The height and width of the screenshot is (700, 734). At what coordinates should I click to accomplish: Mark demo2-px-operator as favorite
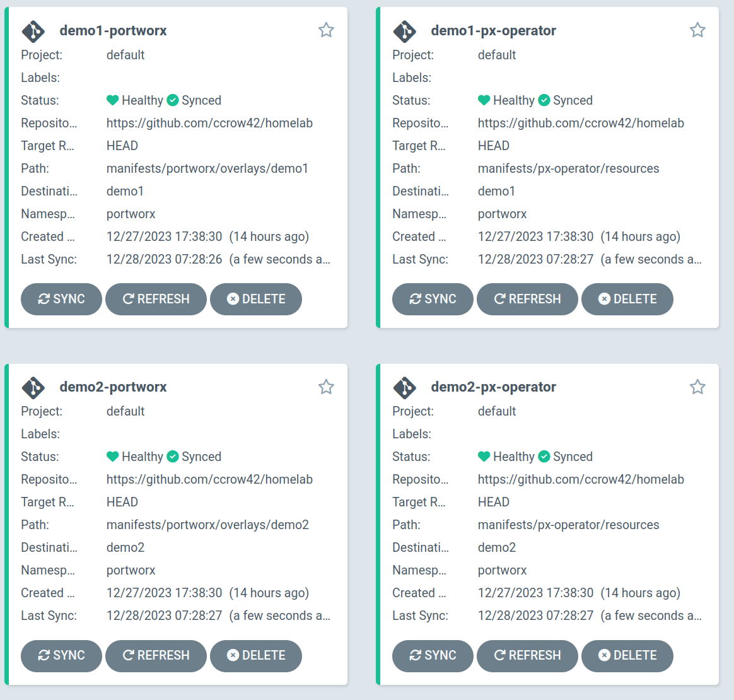[697, 387]
